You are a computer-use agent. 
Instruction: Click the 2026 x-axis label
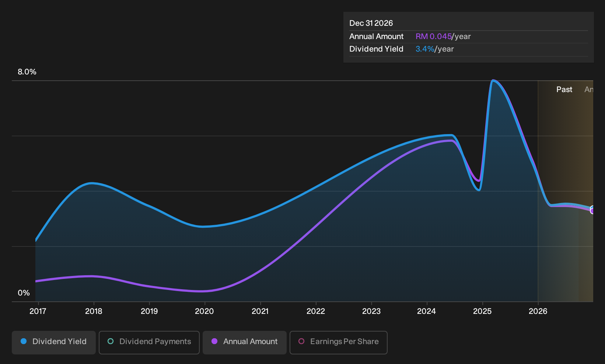[x=538, y=311]
